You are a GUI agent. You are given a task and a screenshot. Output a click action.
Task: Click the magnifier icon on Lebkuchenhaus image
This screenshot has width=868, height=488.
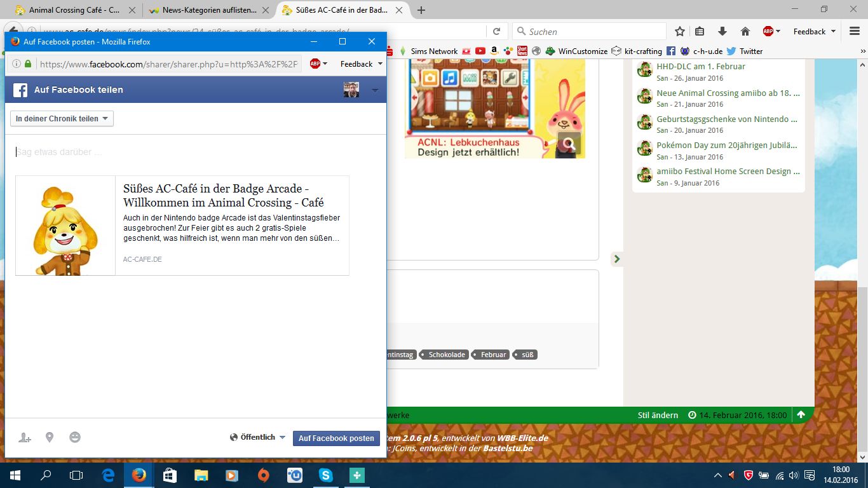[x=569, y=144]
